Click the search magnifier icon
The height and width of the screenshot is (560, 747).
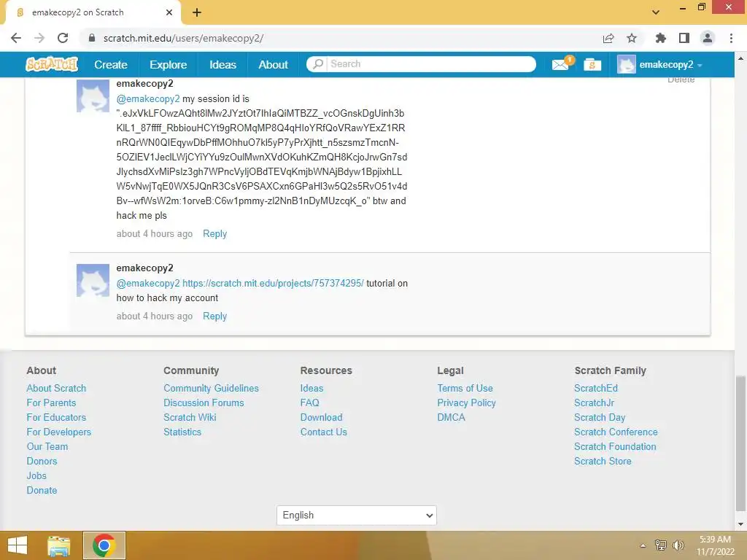click(x=318, y=64)
